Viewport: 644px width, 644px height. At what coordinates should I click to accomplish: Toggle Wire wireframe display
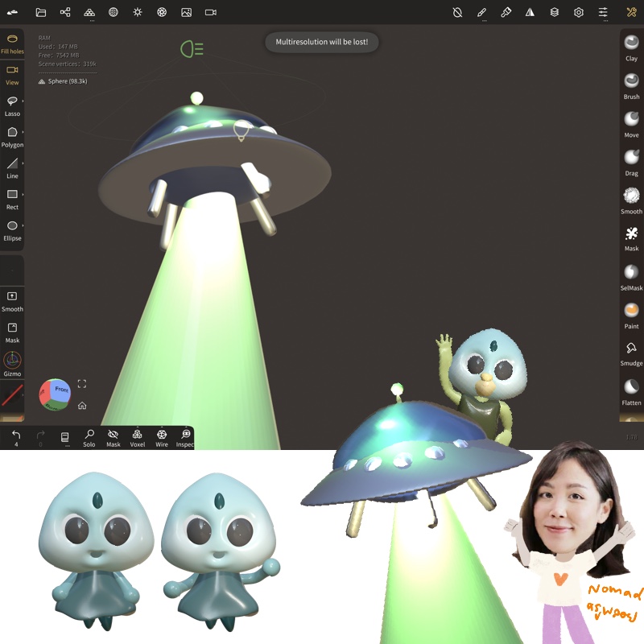point(162,438)
